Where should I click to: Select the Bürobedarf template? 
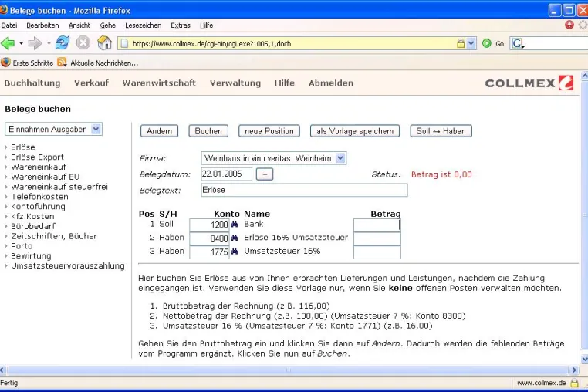[33, 226]
